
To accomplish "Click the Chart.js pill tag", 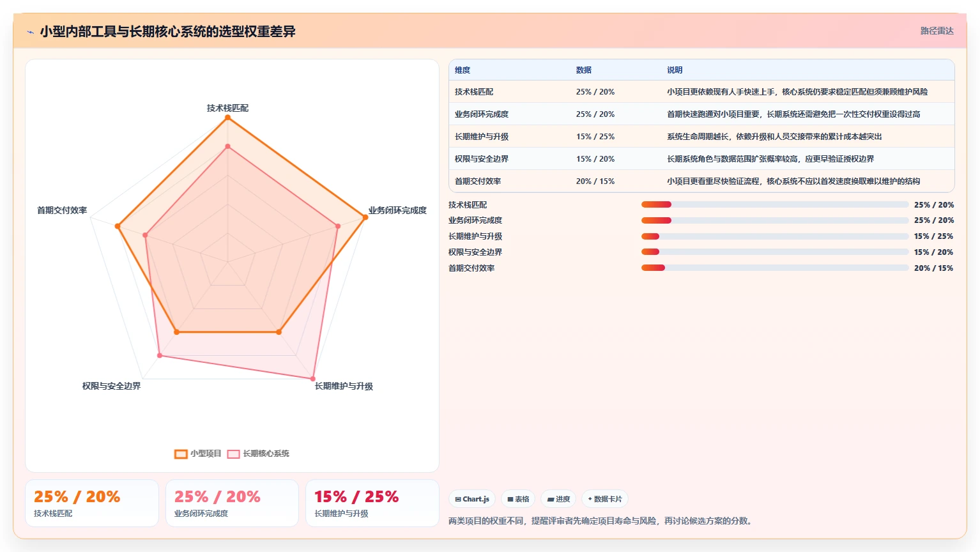I will tap(472, 499).
